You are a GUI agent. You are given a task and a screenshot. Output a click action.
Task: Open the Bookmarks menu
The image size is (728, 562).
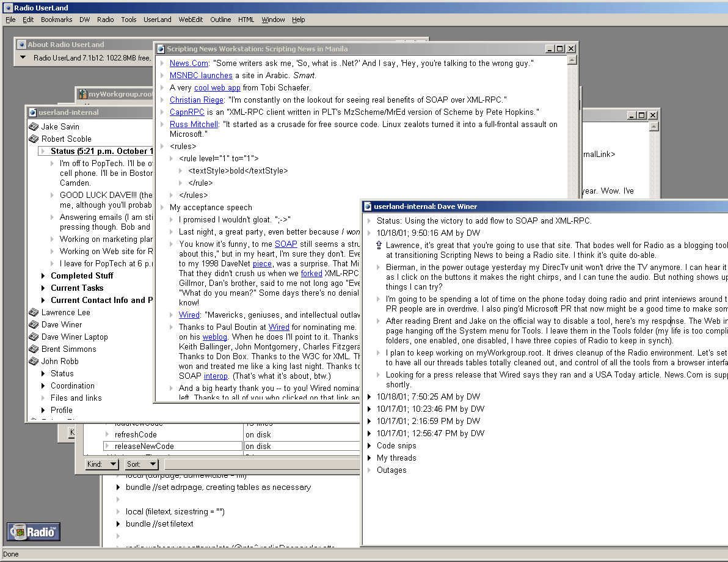[56, 20]
